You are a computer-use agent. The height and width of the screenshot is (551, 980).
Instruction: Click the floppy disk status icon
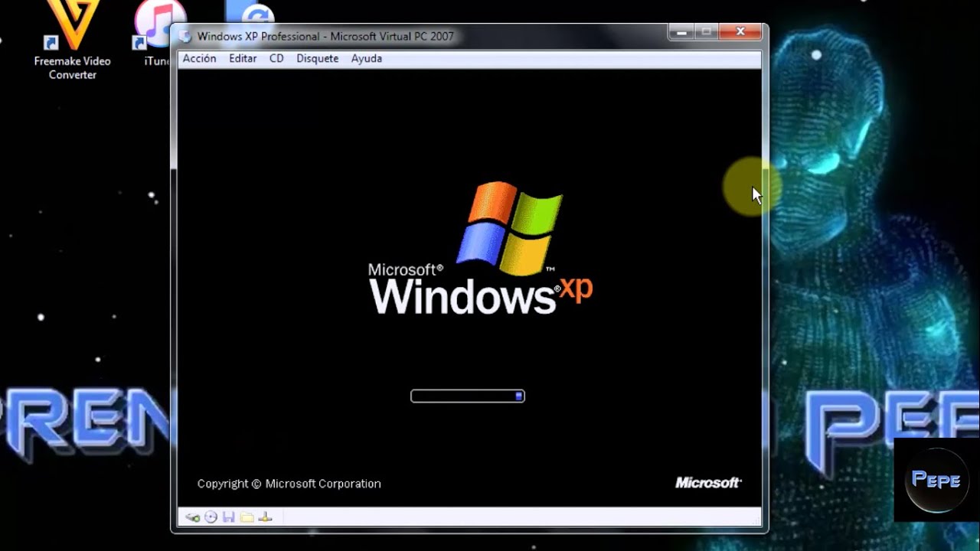pyautogui.click(x=229, y=517)
